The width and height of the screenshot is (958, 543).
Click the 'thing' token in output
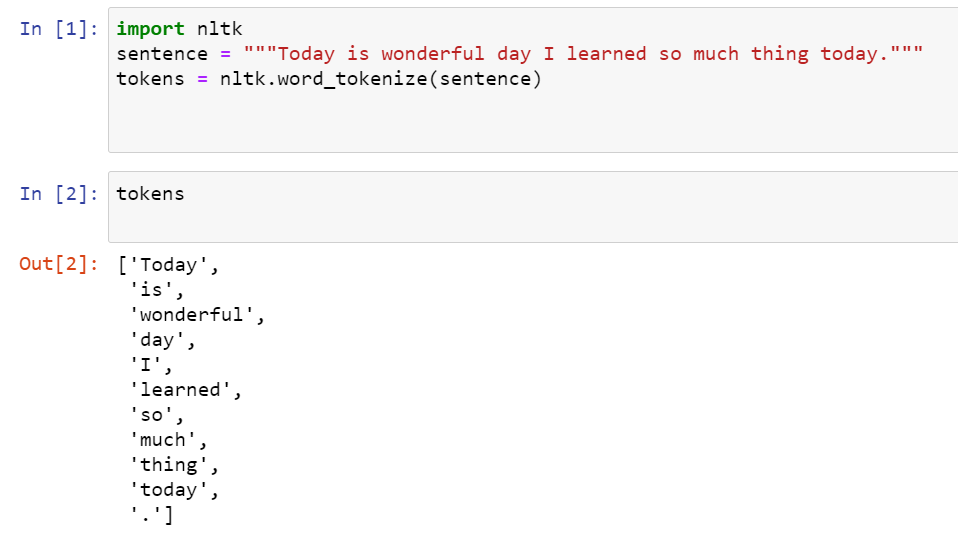pos(169,465)
